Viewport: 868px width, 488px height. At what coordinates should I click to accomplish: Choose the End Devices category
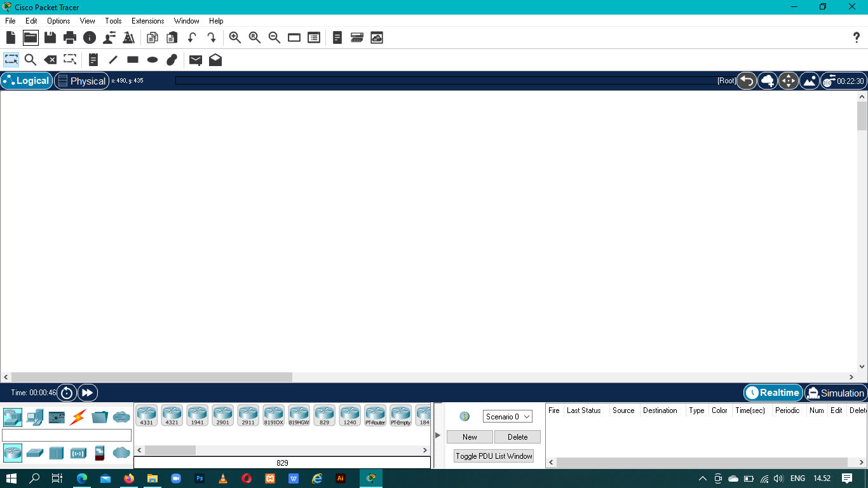point(34,417)
